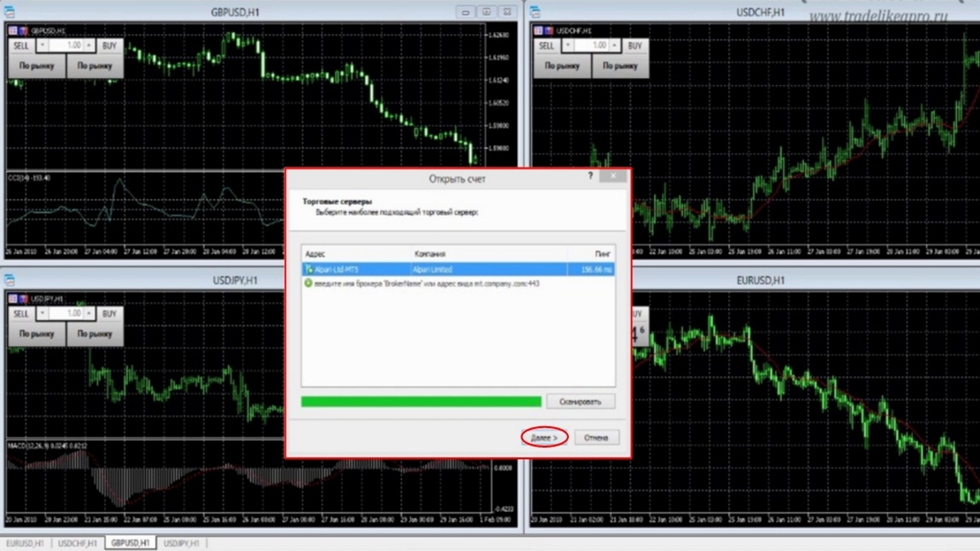Switch to the USDCHF,H1 bottom tab
Screen dimensions: 980x551
point(77,543)
